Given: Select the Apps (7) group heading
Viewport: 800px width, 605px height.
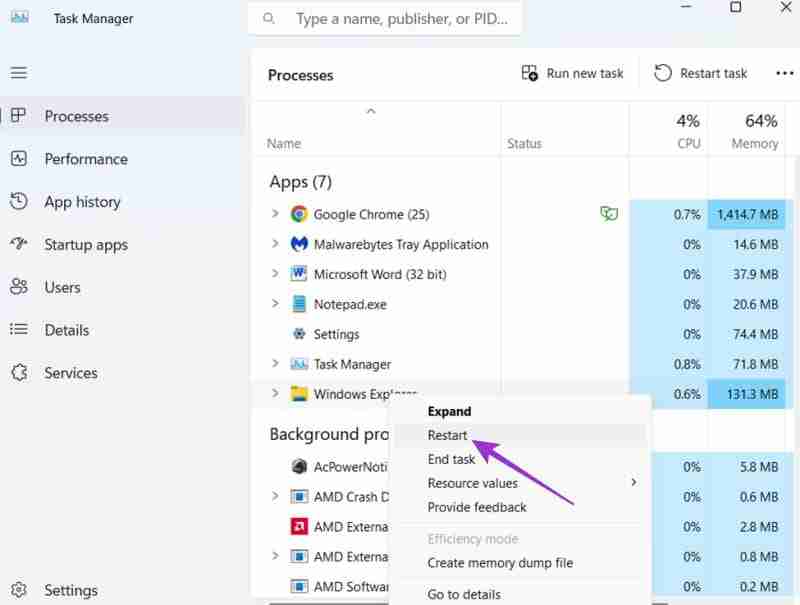Looking at the screenshot, I should pos(301,182).
